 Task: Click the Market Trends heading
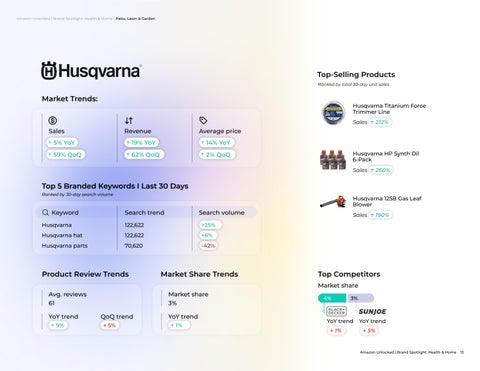70,99
